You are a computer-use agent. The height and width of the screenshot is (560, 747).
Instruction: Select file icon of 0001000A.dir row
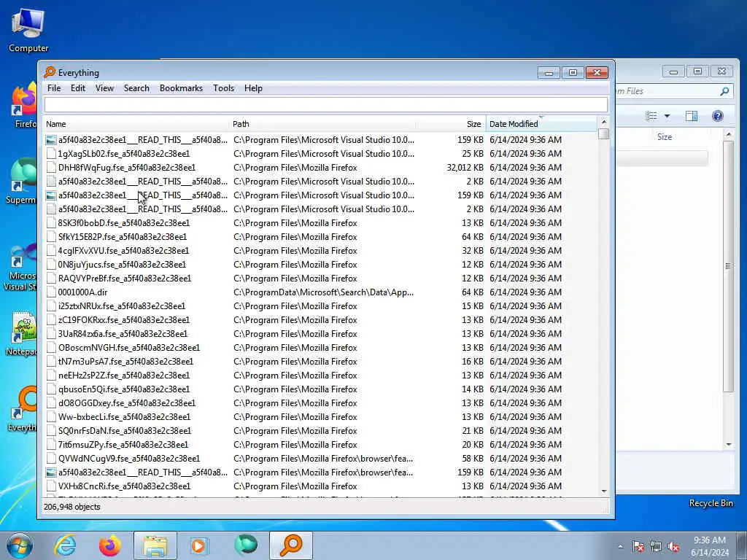(51, 292)
